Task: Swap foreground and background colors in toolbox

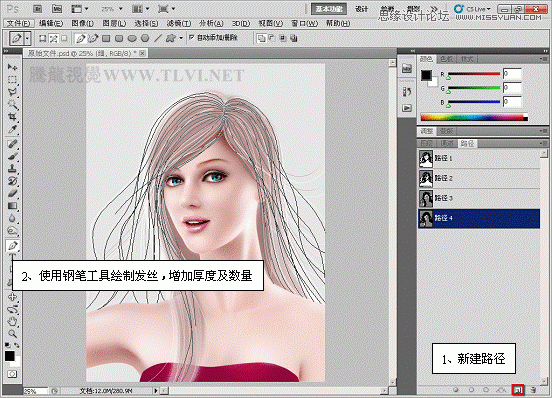Action: 17,345
